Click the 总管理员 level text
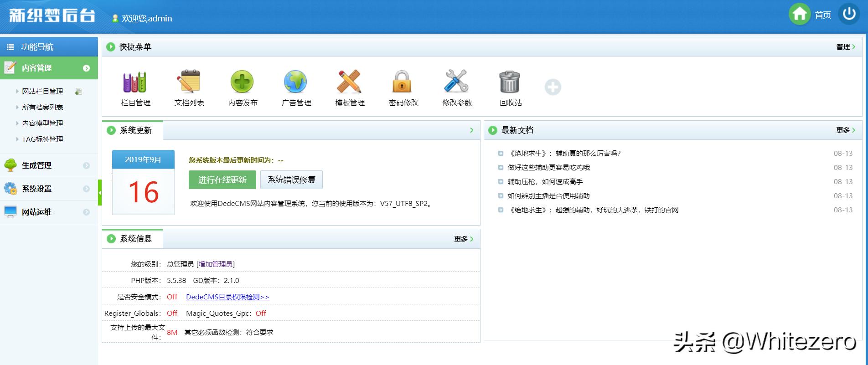Image resolution: width=868 pixels, height=365 pixels. [180, 264]
